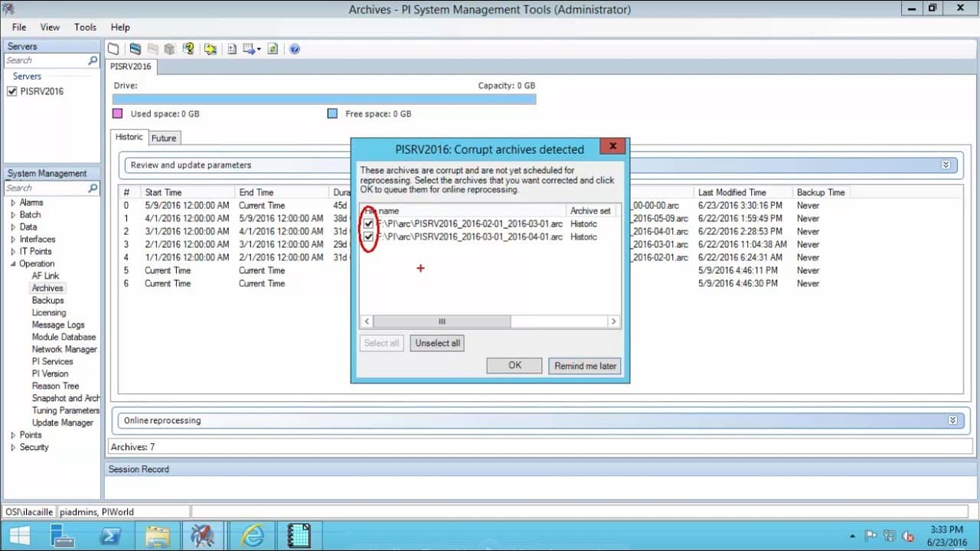Close the Corrupt archives detected dialog
The height and width of the screenshot is (551, 980).
point(613,147)
